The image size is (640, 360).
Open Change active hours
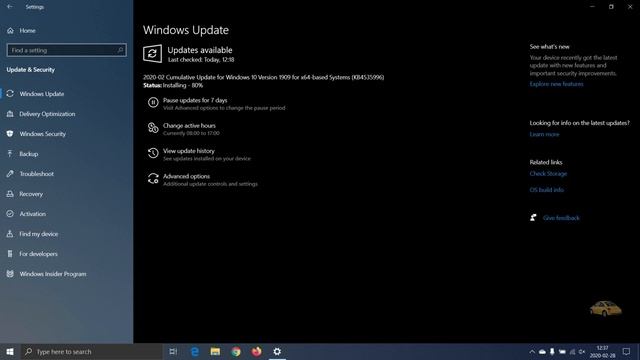tap(189, 126)
